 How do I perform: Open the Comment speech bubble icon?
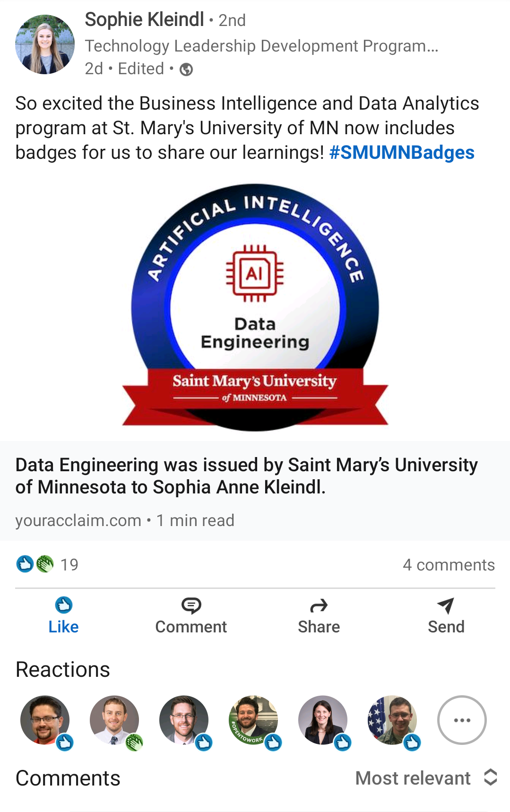click(191, 605)
